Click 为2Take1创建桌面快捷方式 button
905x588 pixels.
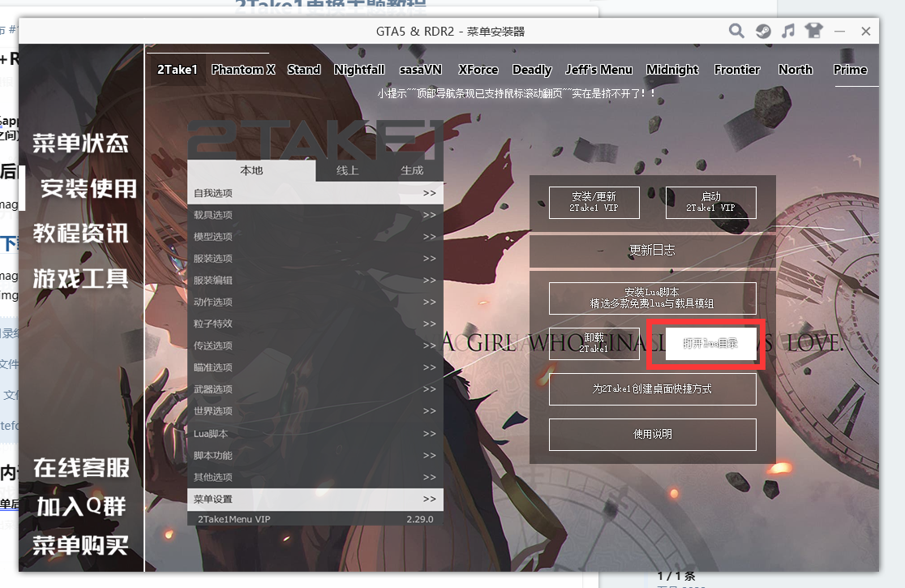[x=652, y=389]
